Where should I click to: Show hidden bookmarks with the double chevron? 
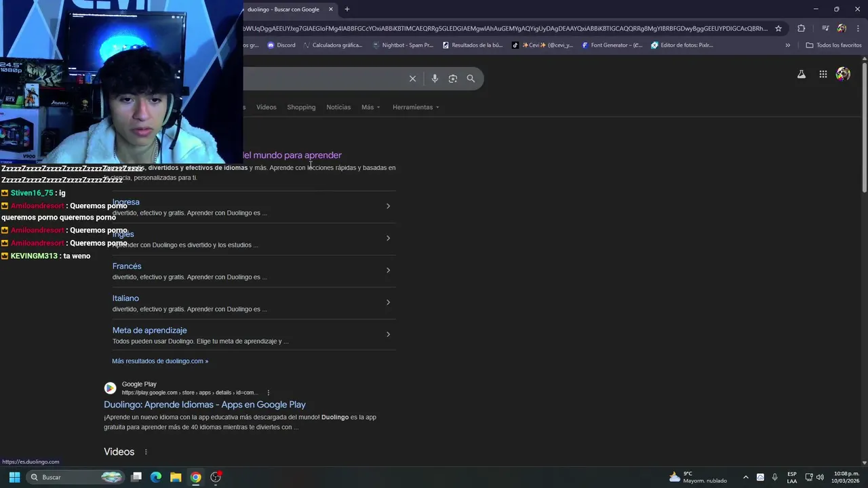787,45
